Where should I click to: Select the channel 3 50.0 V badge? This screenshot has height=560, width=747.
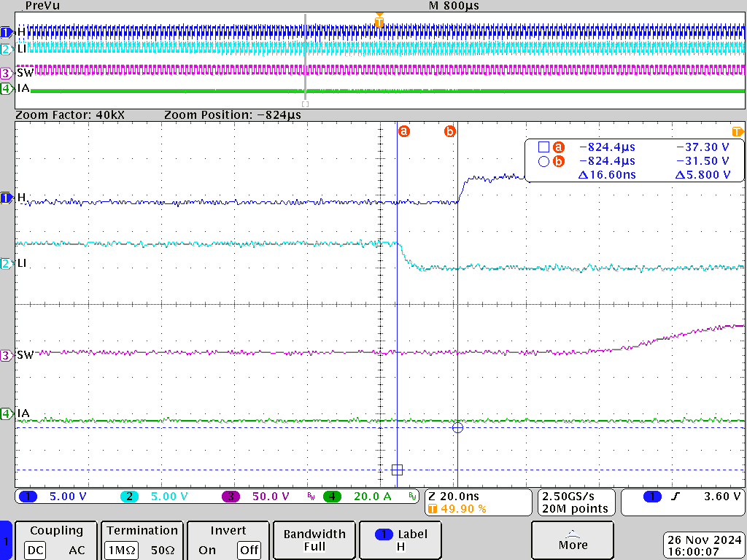click(231, 497)
